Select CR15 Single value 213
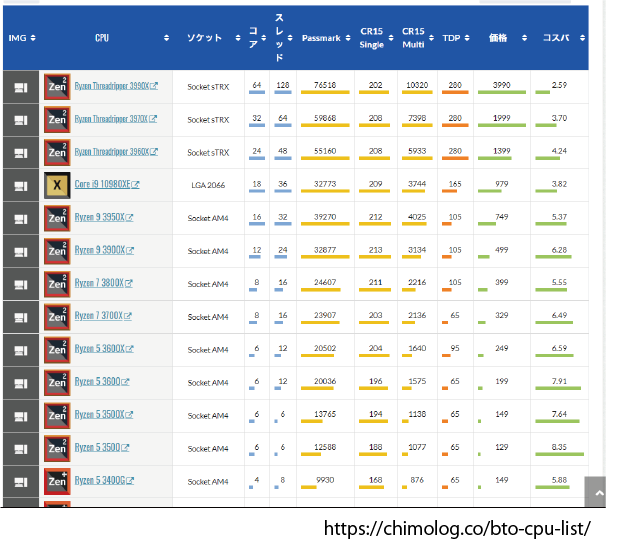 376,250
